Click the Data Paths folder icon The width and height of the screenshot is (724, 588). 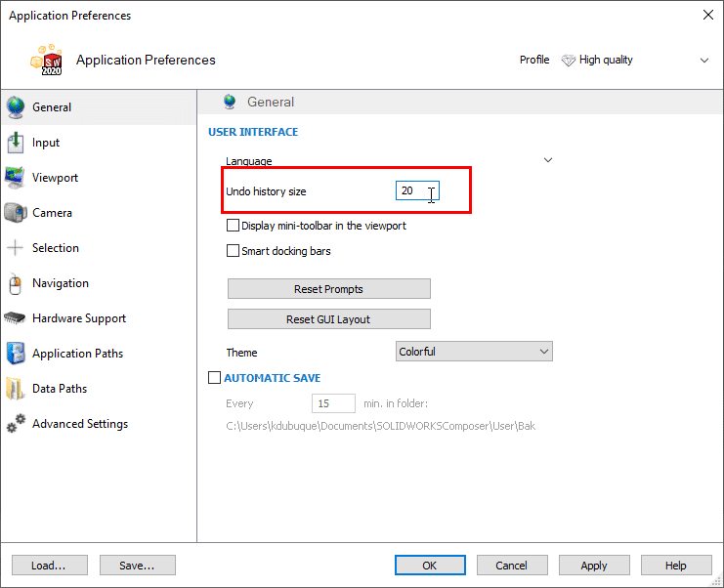pyautogui.click(x=15, y=389)
